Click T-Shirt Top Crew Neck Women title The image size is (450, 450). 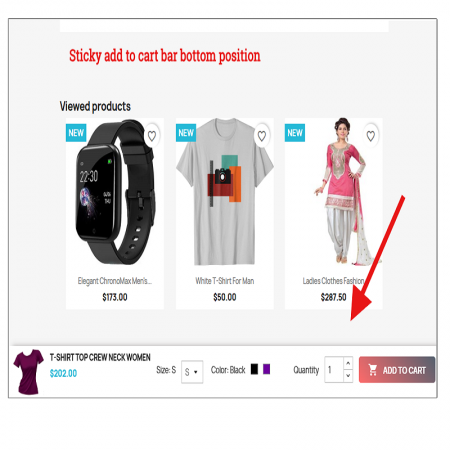[x=100, y=357]
